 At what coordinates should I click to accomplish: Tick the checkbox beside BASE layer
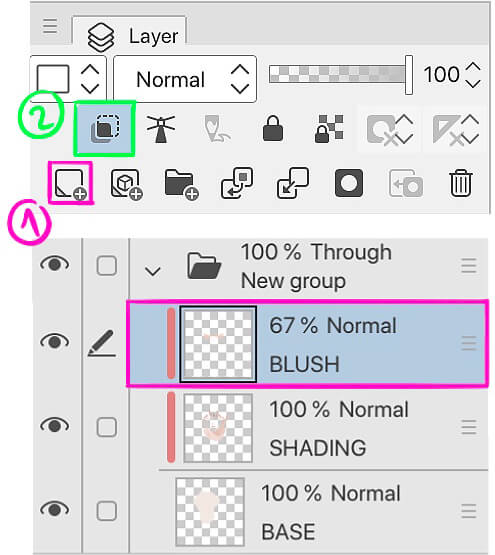click(x=107, y=511)
